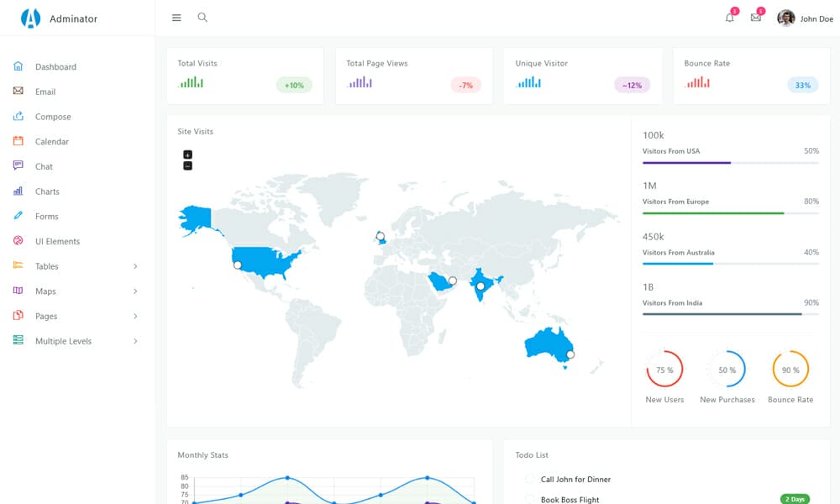The height and width of the screenshot is (504, 840).
Task: Zoom out of the world map
Action: (x=186, y=166)
